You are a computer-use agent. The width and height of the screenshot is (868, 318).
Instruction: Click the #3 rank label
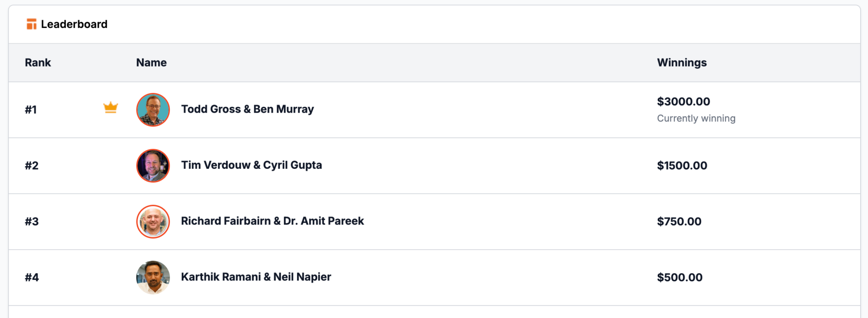(32, 222)
